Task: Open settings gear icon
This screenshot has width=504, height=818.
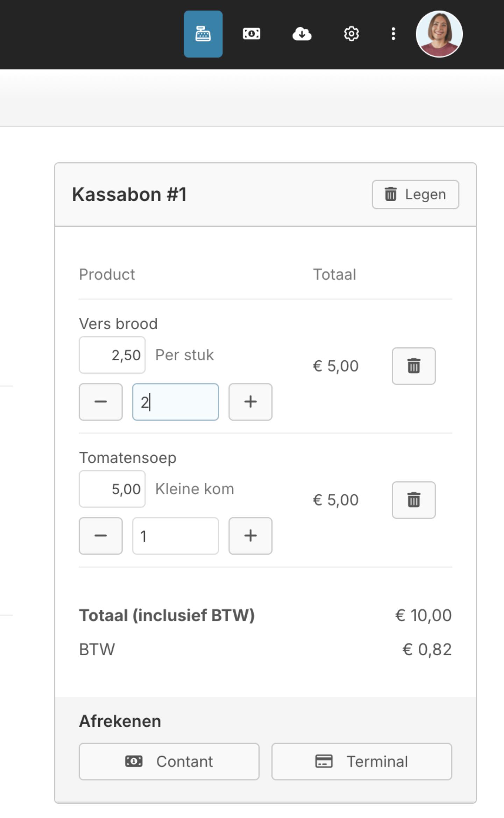Action: click(351, 34)
